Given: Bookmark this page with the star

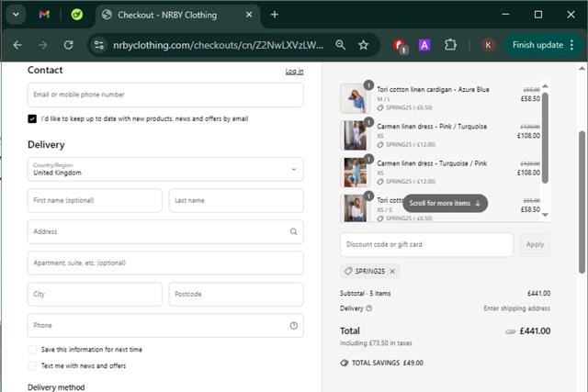Looking at the screenshot, I should pyautogui.click(x=363, y=45).
